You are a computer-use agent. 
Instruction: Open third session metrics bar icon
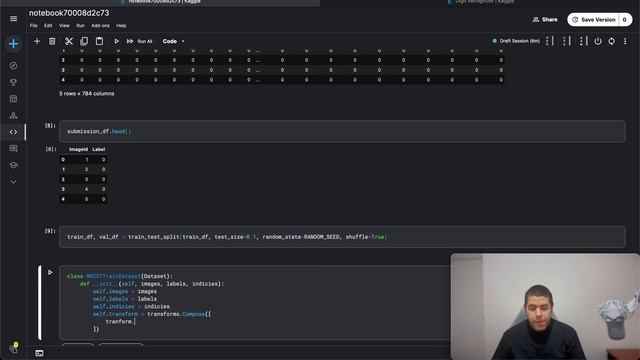[583, 41]
